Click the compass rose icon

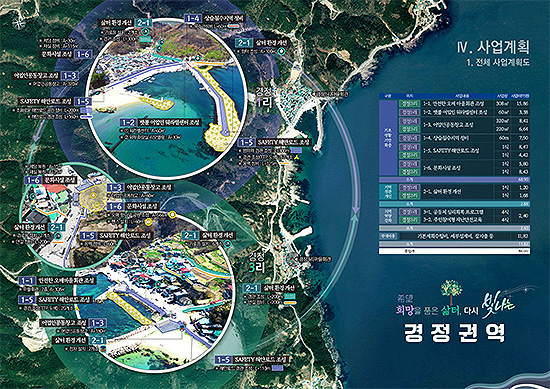(x=18, y=23)
